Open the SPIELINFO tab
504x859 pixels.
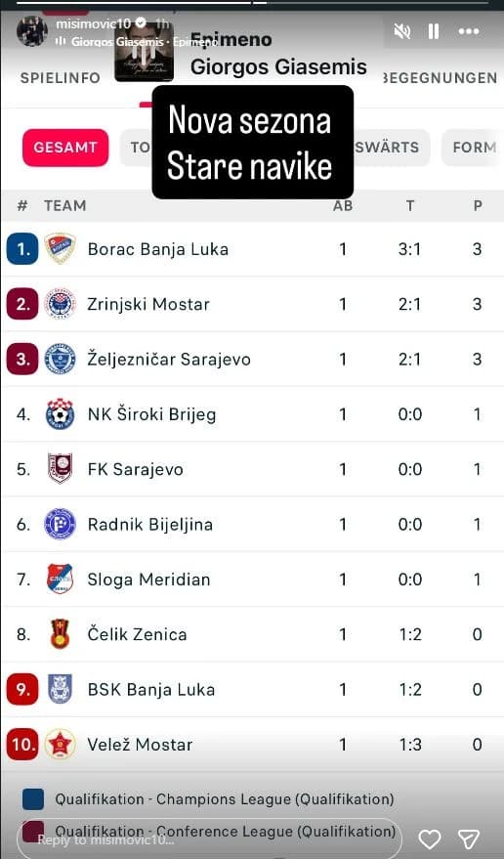pos(61,78)
